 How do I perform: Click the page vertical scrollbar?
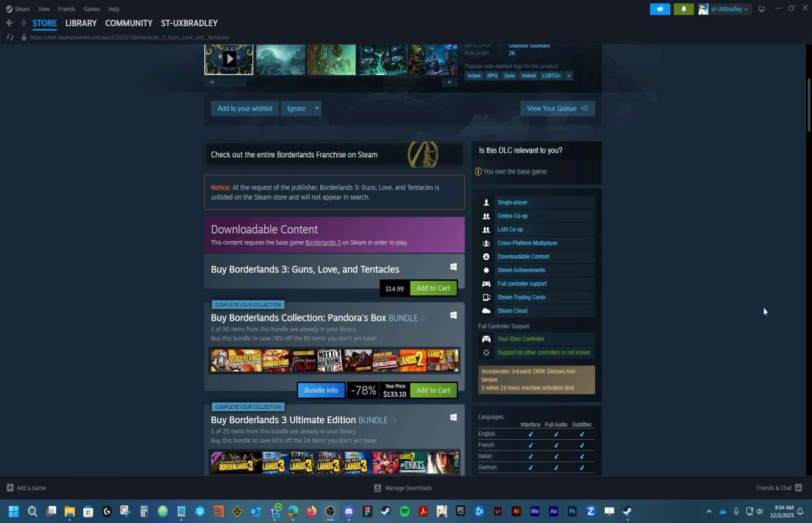click(808, 105)
